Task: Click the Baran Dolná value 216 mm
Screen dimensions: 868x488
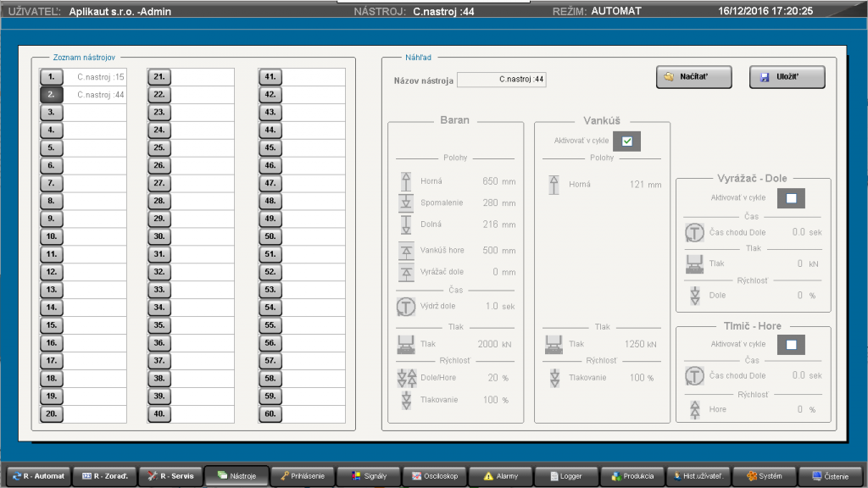Action: 498,225
